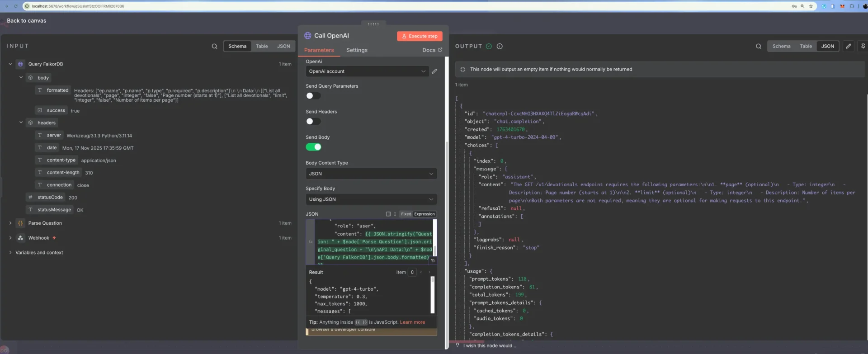Collapse the headers section
The image size is (868, 354).
21,122
